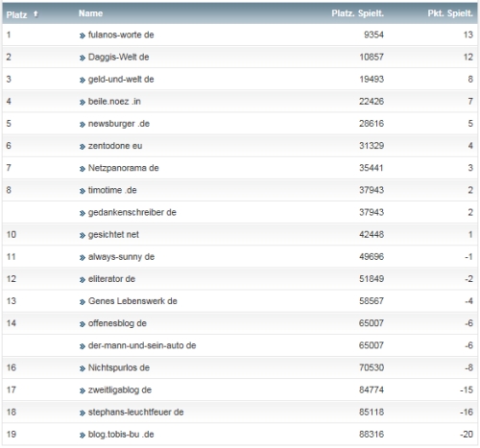Screen dimensions: 480x448
Task: Click the arrow icon next to Nichtspurlos de
Action: [83, 368]
